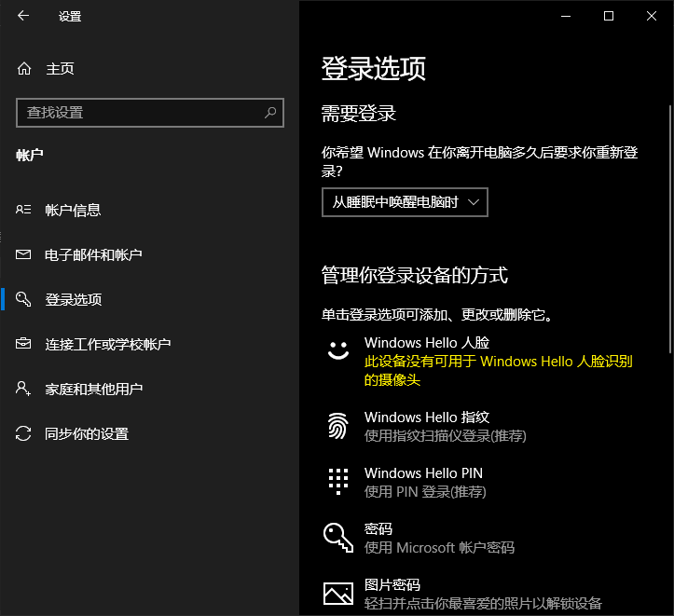Click the 单击登录选项可添加、更改或删除它 text
The width and height of the screenshot is (674, 616).
pyautogui.click(x=436, y=315)
